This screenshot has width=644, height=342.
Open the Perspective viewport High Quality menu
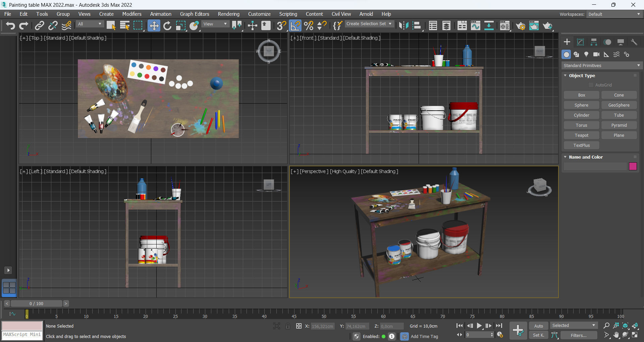pyautogui.click(x=345, y=171)
